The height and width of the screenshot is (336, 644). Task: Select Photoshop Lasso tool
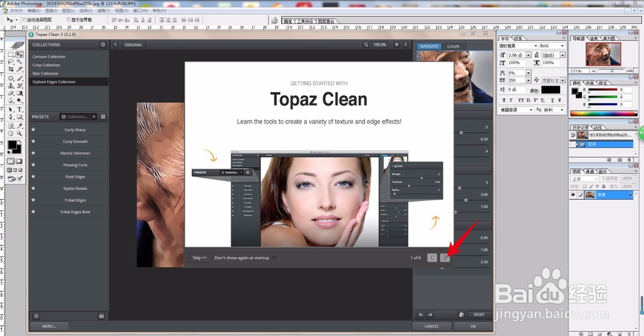[x=11, y=62]
